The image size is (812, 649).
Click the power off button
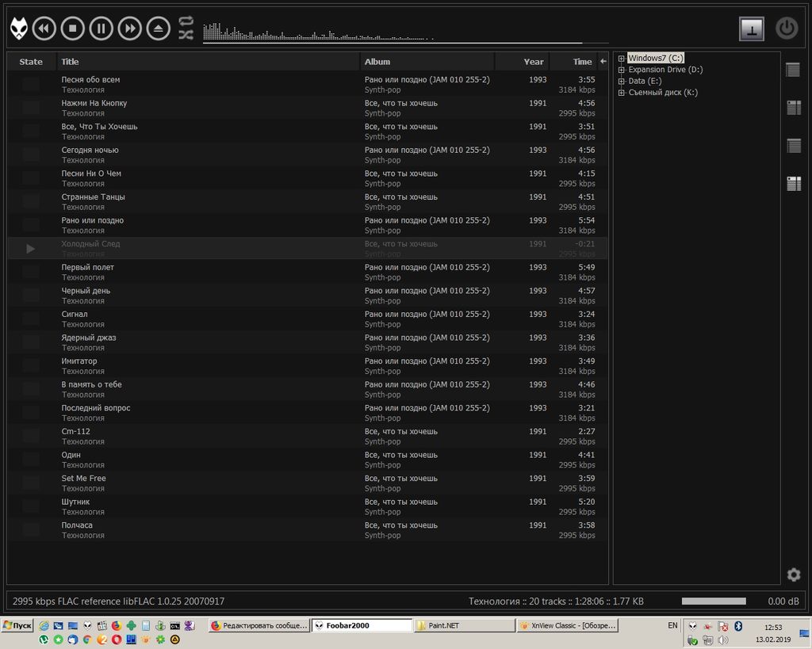pos(787,28)
